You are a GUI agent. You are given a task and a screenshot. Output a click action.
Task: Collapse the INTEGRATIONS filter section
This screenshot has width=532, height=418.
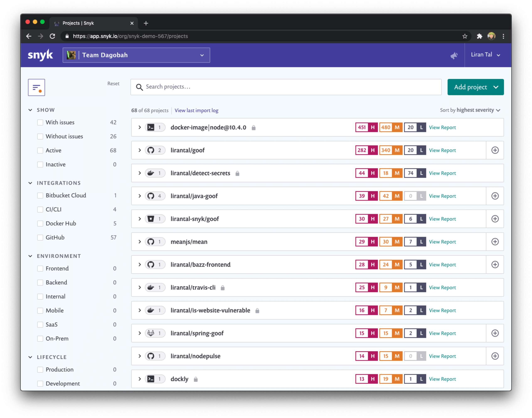pyautogui.click(x=30, y=183)
